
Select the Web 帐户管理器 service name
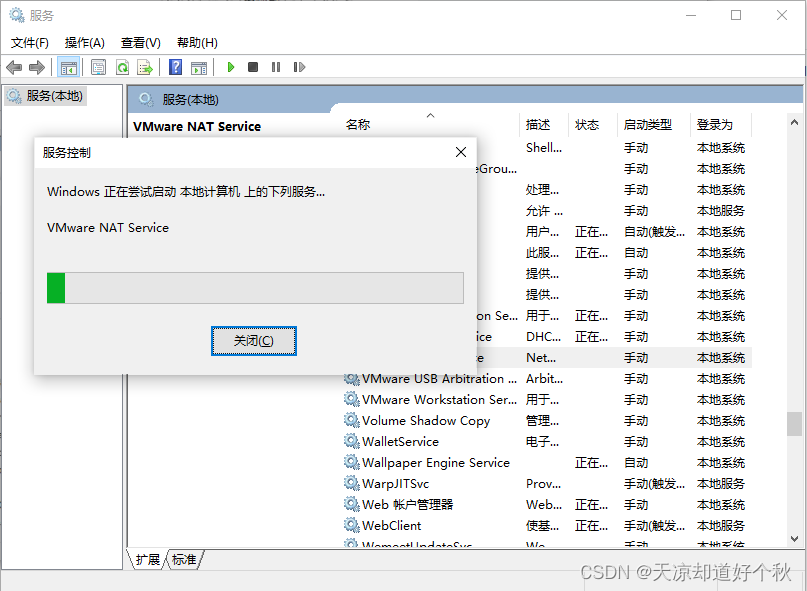point(407,505)
